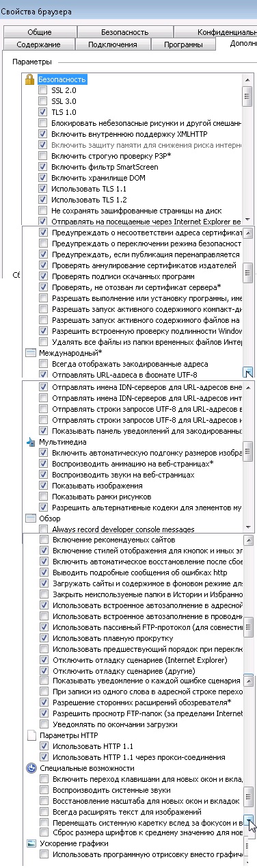This screenshot has height=868, width=257.
Task: Click the padlock icon of the Безопасность category
Action: pyautogui.click(x=30, y=79)
